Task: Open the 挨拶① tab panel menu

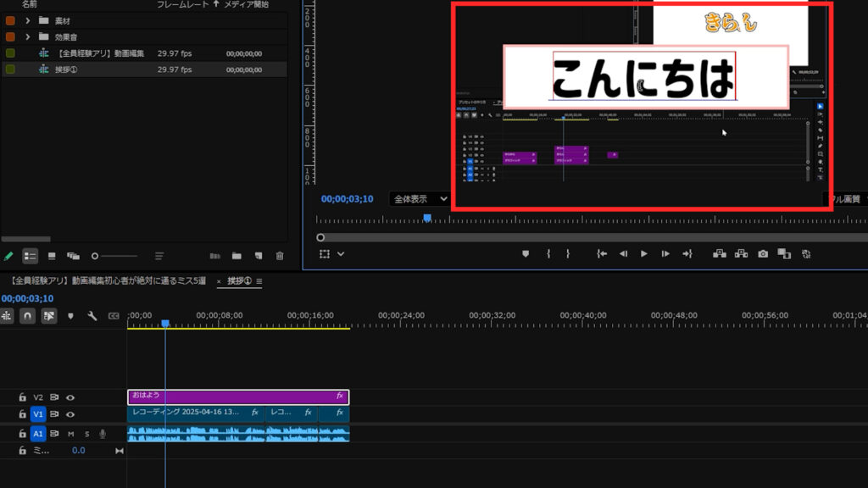Action: point(259,281)
